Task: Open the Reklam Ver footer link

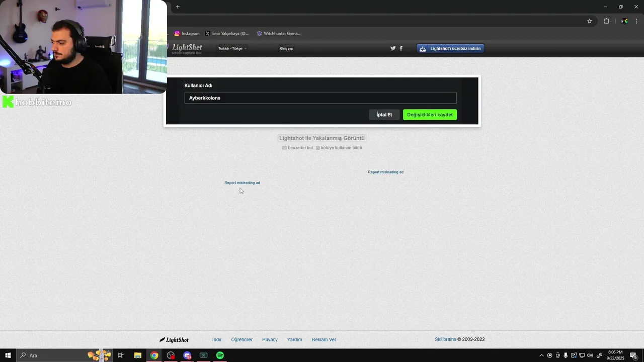Action: point(324,340)
